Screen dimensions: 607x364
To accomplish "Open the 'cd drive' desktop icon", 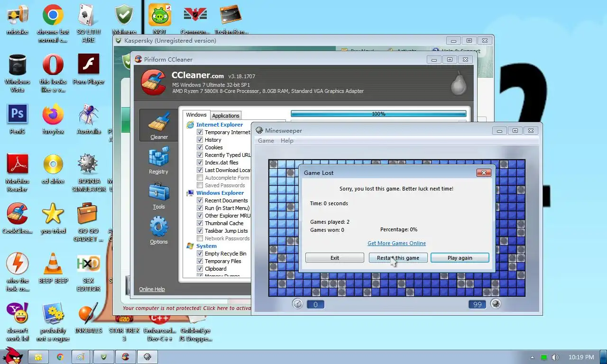I will 53,169.
